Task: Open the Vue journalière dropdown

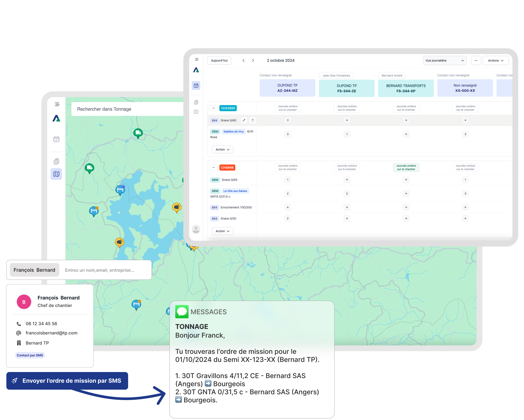Action: [444, 60]
